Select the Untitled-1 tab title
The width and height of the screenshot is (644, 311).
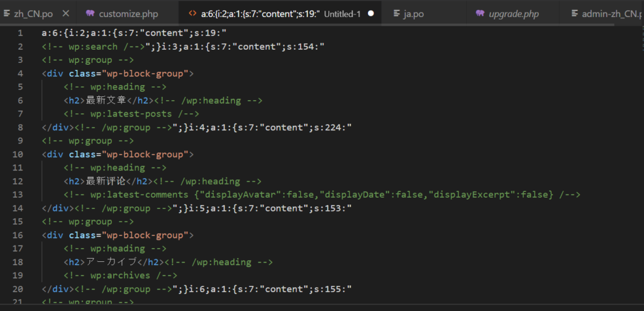point(341,13)
